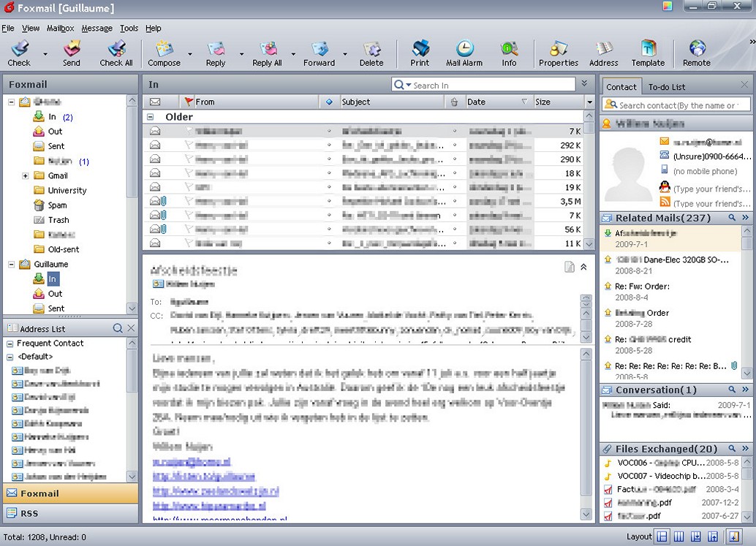756x546 pixels.
Task: Switch to the RSS pane
Action: click(70, 513)
